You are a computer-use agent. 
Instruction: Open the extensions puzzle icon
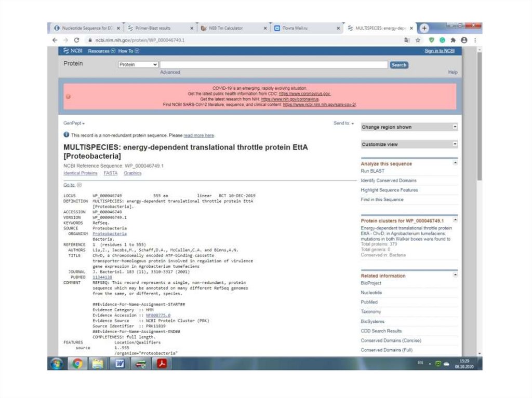[453, 40]
